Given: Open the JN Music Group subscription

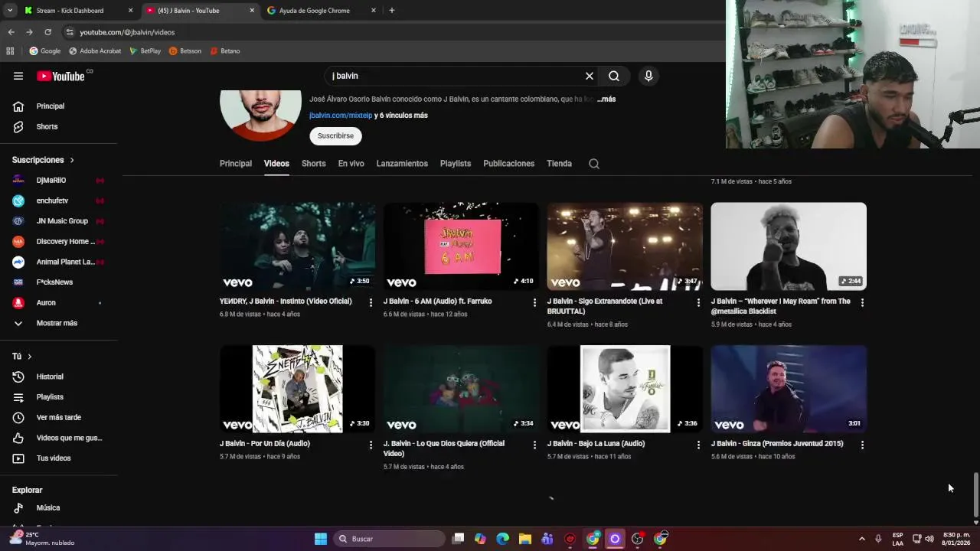Looking at the screenshot, I should tap(59, 220).
